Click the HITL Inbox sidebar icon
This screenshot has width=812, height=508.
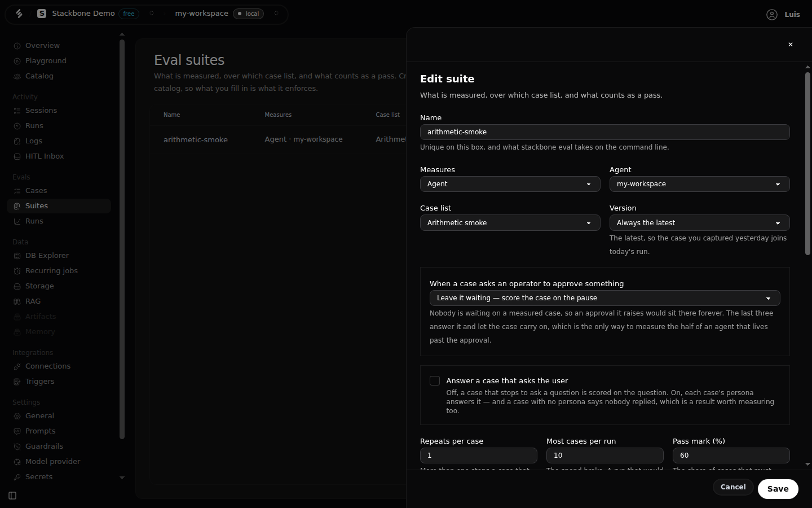tap(17, 156)
